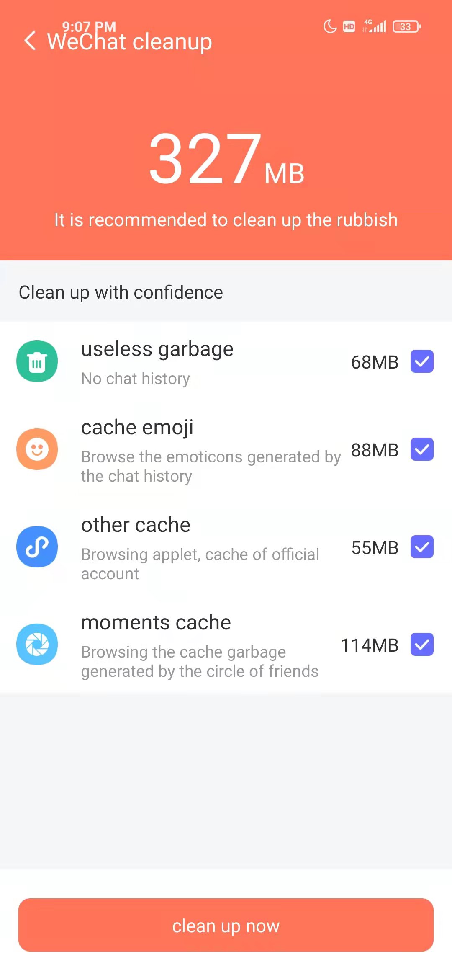Viewport: 452px width, 980px height.
Task: Tap the 4G signal strength icon
Action: pos(375,26)
